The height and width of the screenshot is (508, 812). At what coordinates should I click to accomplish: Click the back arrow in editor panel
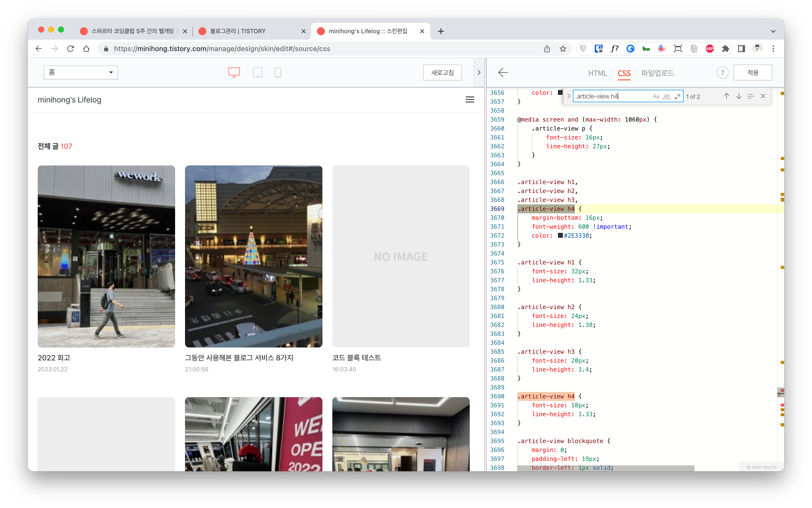tap(502, 72)
